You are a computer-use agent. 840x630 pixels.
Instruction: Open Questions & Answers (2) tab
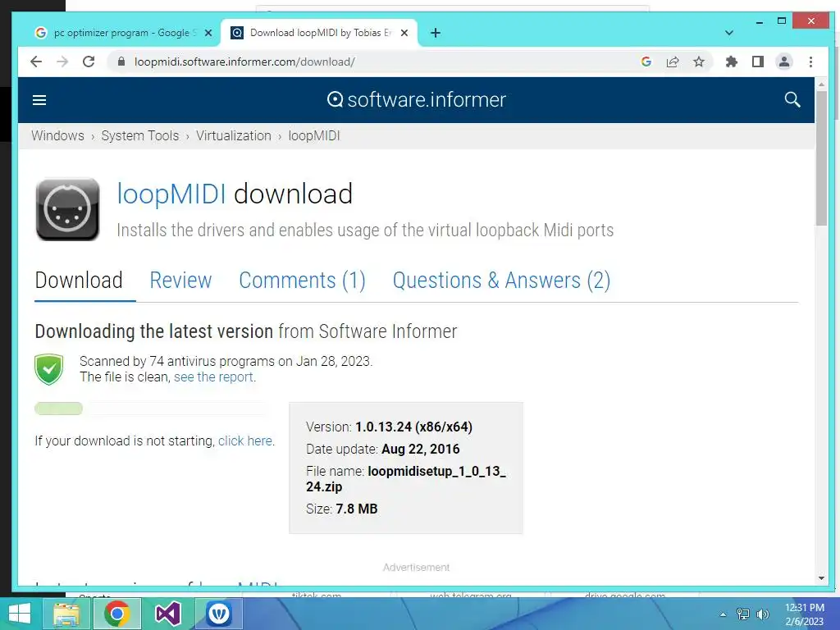(501, 281)
